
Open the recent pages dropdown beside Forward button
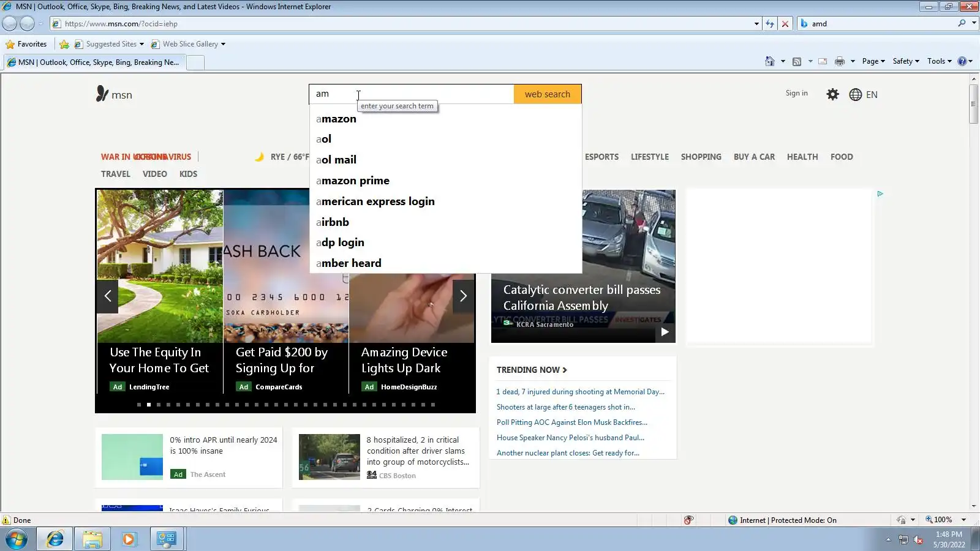point(40,24)
